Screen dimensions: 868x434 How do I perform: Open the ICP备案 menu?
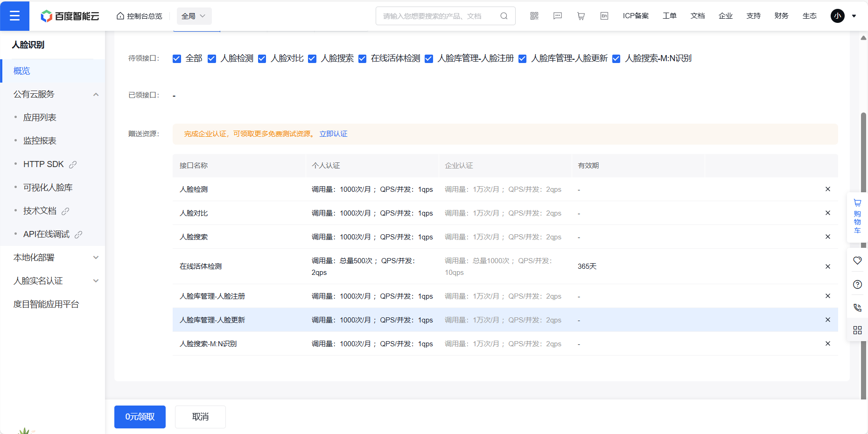636,16
